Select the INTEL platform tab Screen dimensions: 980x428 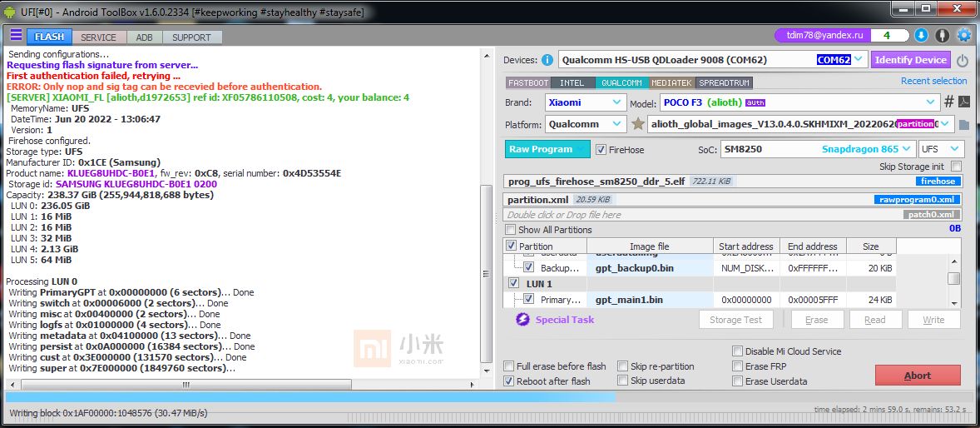[x=572, y=82]
